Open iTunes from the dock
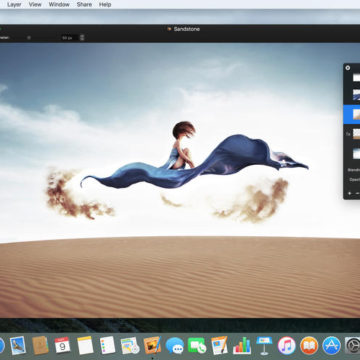The height and width of the screenshot is (360, 360). [287, 345]
